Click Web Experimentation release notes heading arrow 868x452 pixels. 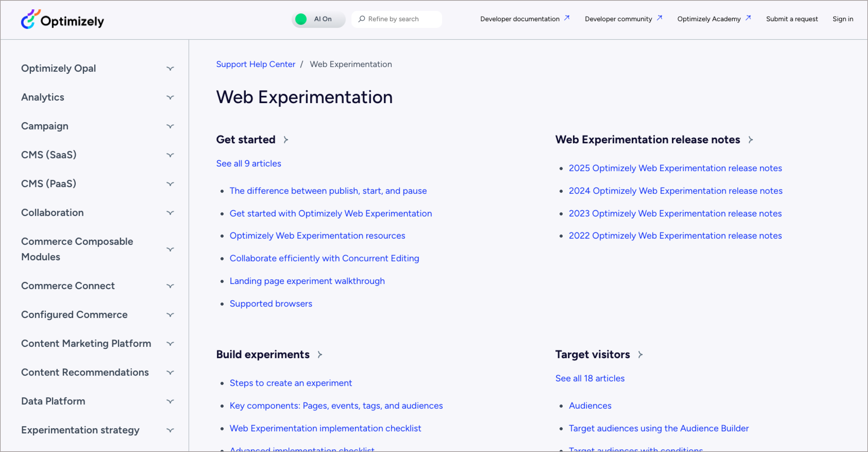(751, 140)
